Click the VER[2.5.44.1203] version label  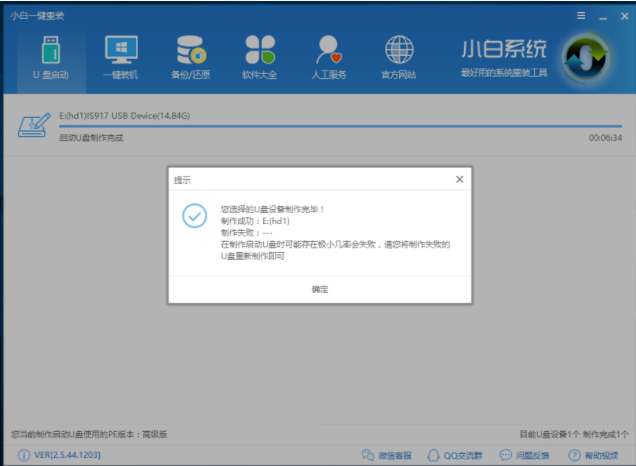point(68,455)
